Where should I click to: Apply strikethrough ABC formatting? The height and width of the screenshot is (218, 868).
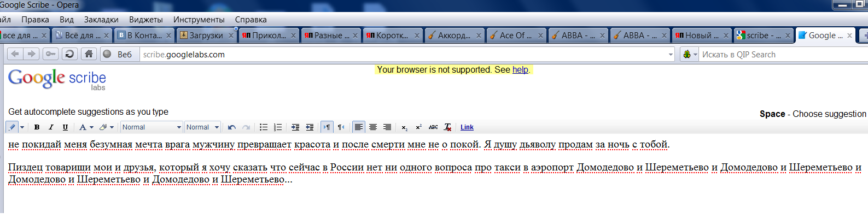[433, 127]
